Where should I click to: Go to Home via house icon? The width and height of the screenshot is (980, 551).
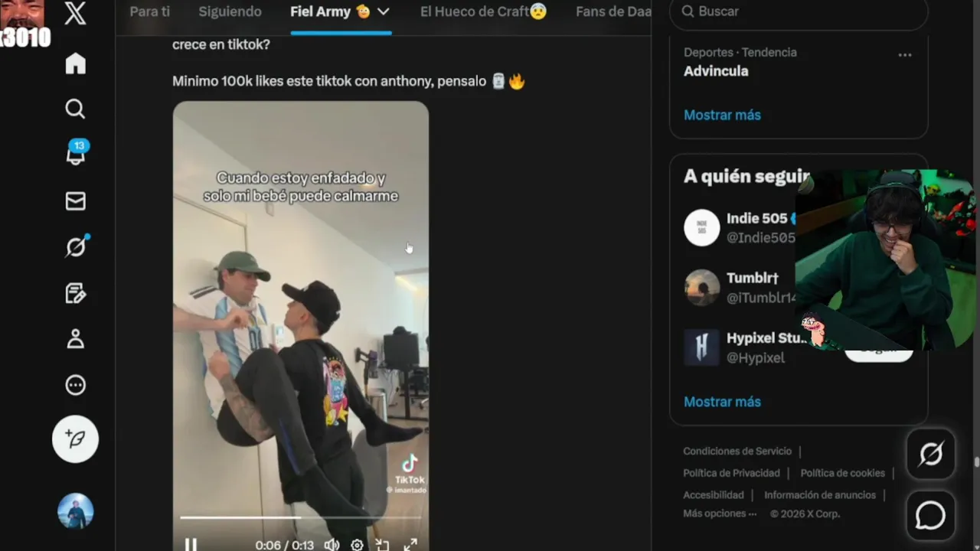point(75,64)
